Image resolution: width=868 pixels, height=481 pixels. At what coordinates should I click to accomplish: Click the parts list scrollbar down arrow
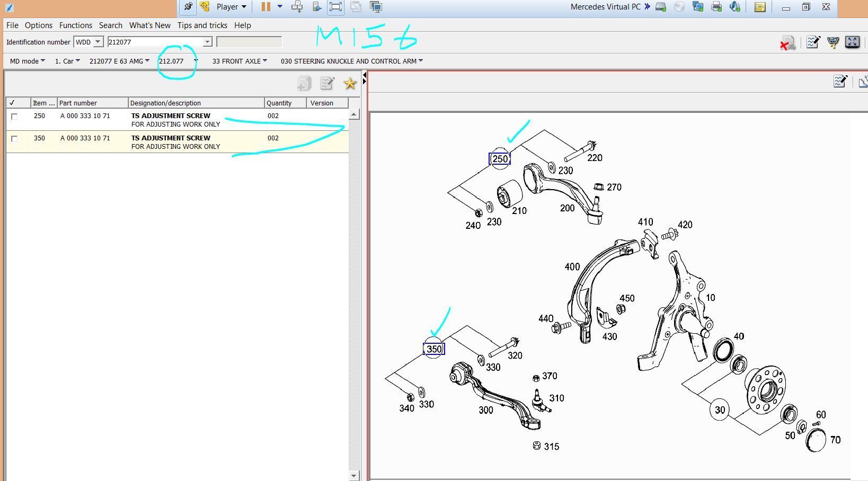click(x=354, y=476)
